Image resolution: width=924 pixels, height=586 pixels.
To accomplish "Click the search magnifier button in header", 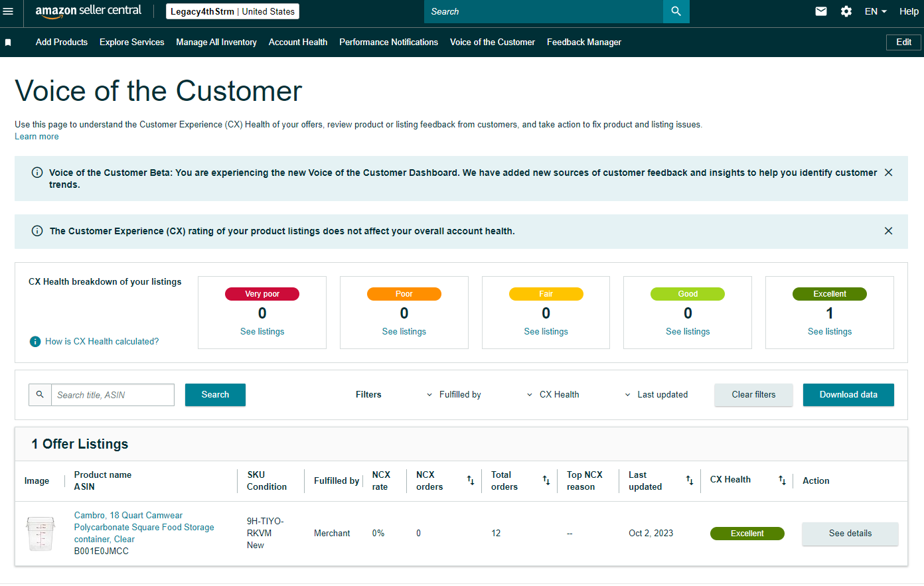I will click(676, 11).
